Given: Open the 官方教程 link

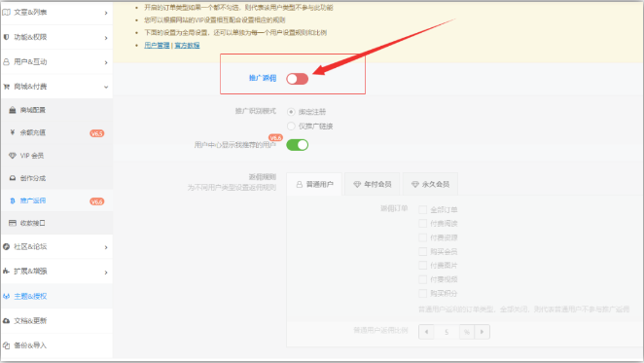Looking at the screenshot, I should 187,45.
